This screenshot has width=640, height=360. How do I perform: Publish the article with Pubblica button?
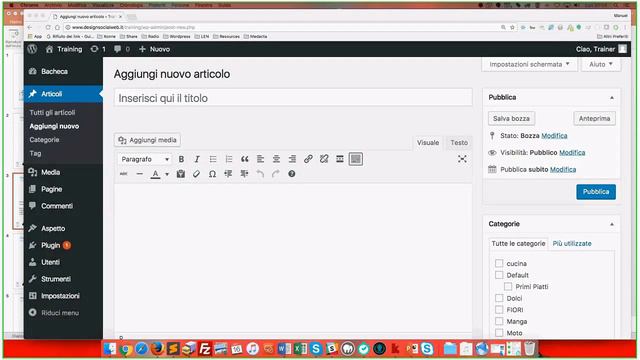tap(596, 192)
